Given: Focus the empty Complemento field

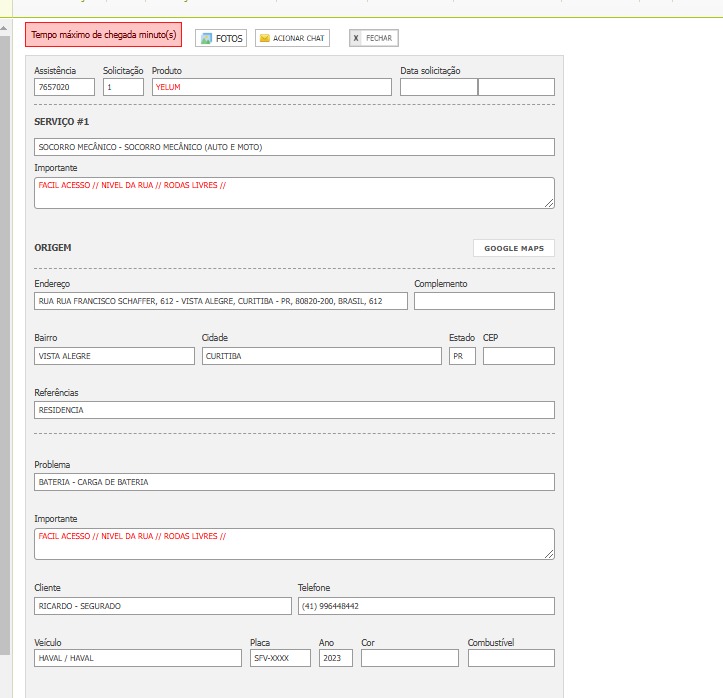Looking at the screenshot, I should coord(484,301).
